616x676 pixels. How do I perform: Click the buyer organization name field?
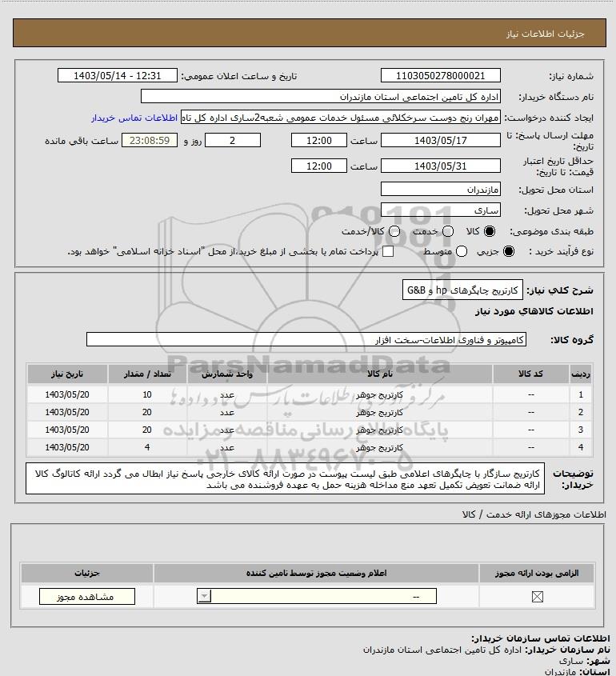[321, 97]
